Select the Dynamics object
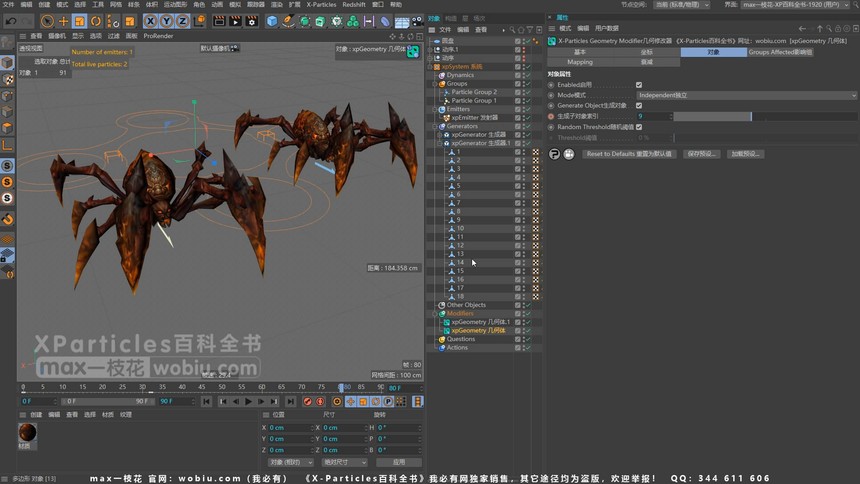The height and width of the screenshot is (484, 860). (460, 75)
